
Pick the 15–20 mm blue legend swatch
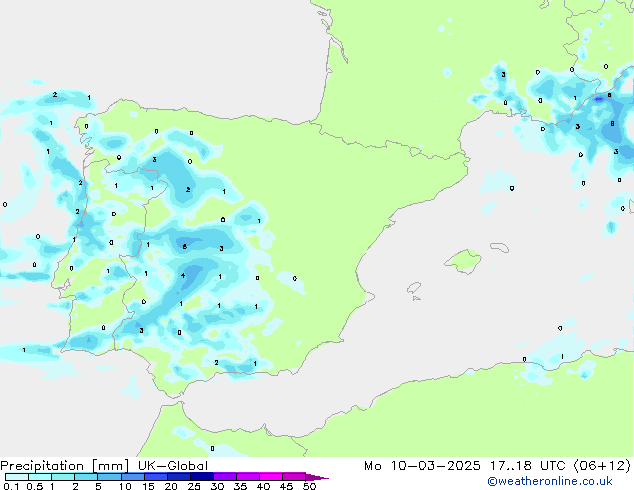point(155,477)
